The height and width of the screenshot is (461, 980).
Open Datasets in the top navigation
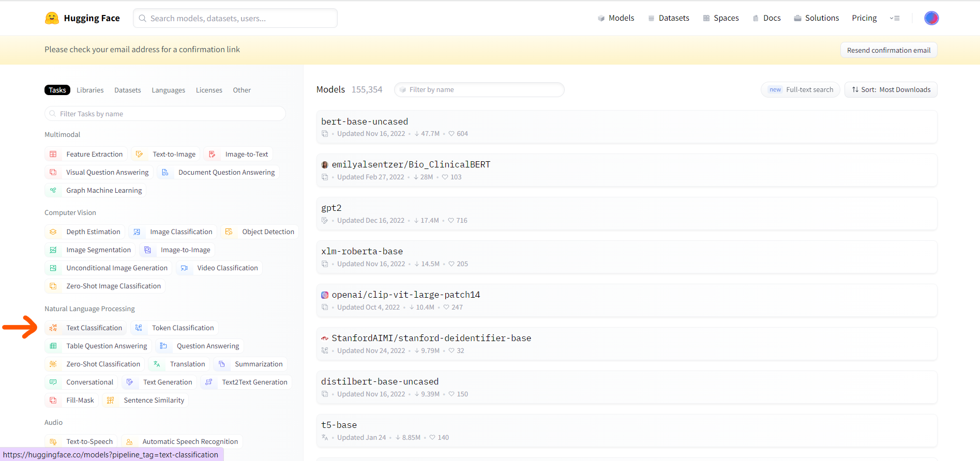pyautogui.click(x=669, y=18)
